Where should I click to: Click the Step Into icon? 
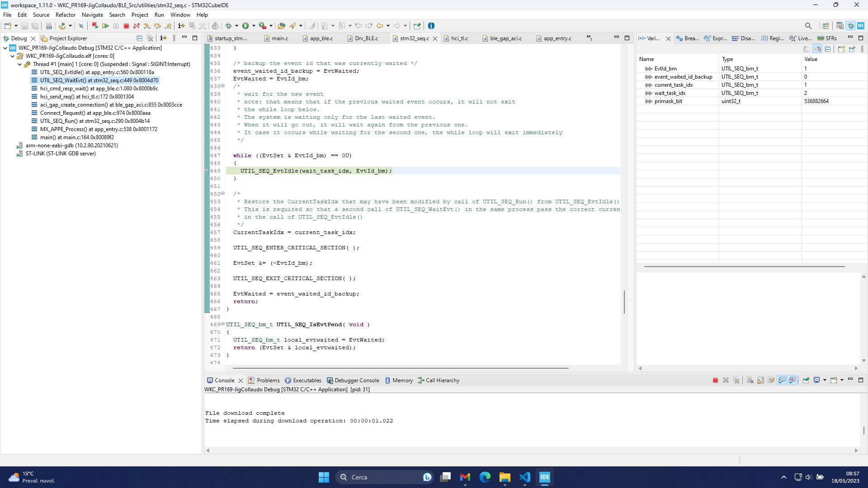click(x=147, y=26)
